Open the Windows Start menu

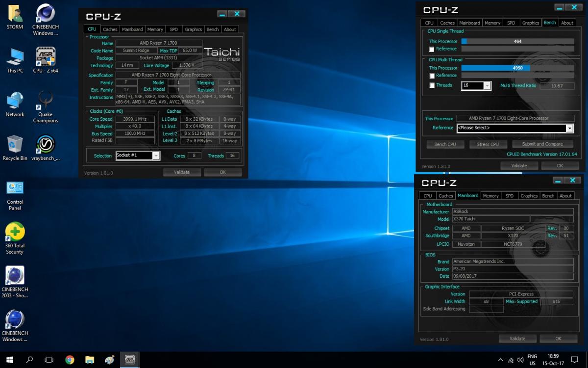(x=10, y=360)
